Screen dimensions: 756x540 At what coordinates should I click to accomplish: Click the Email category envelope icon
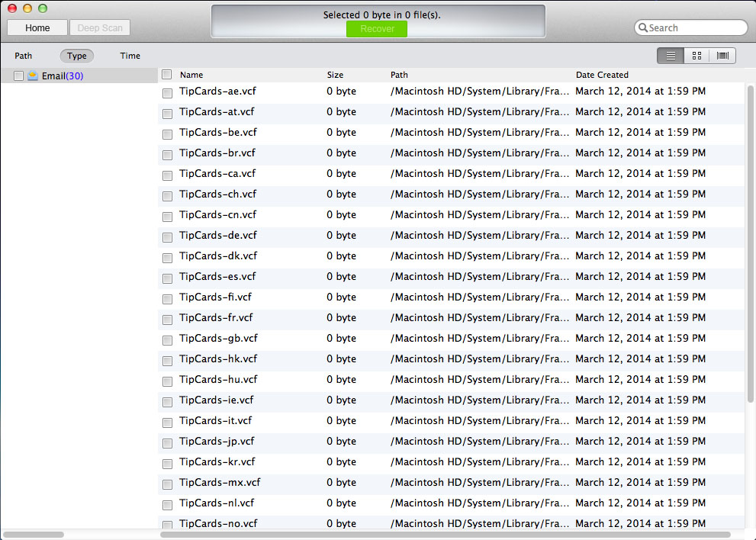(x=33, y=76)
